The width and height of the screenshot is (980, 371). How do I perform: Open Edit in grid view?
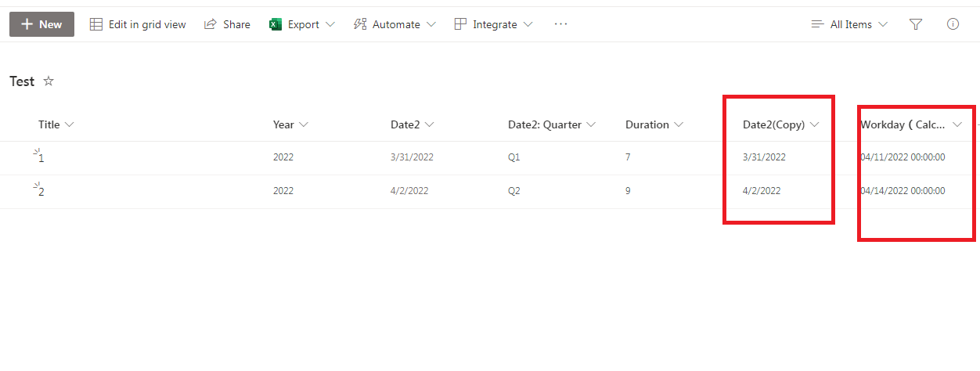click(x=138, y=24)
